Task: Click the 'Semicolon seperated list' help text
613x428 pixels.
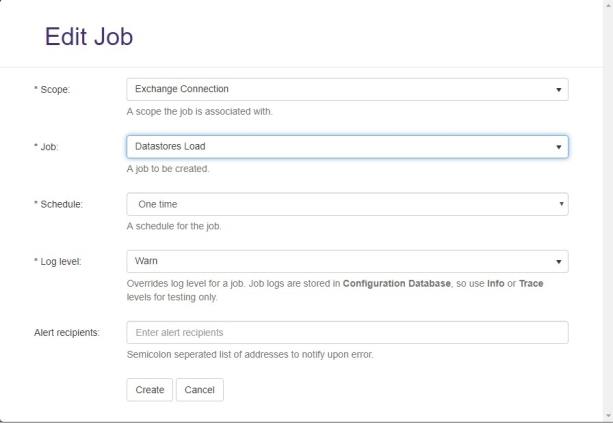Action: pos(249,355)
